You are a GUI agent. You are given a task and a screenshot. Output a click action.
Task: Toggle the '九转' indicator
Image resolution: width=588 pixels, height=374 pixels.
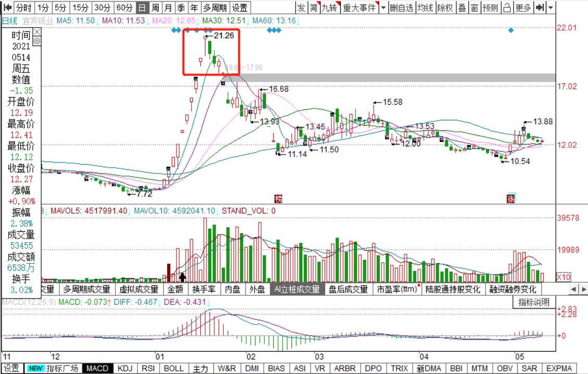click(329, 7)
